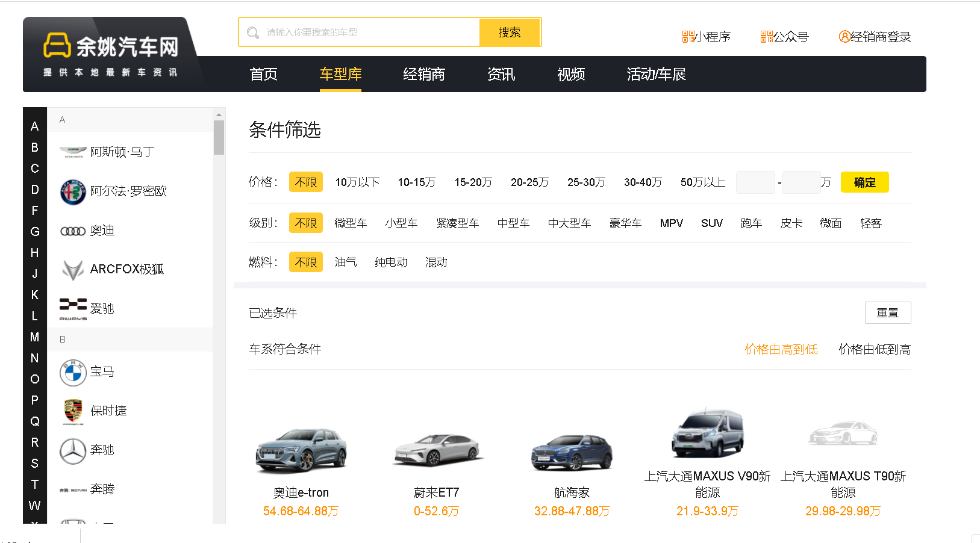Image resolution: width=980 pixels, height=543 pixels.
Task: Go to the 首页 tab
Action: (x=264, y=74)
